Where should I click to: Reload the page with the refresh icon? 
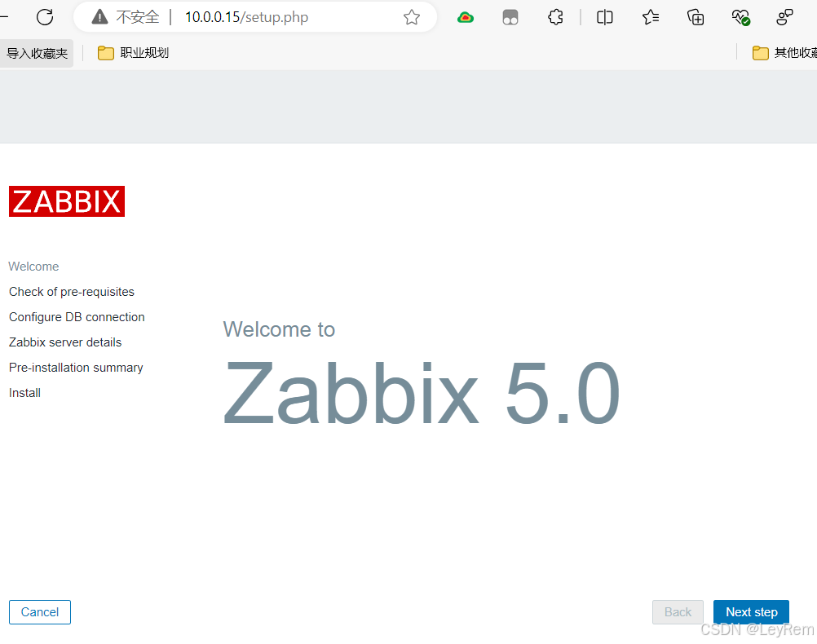coord(45,17)
